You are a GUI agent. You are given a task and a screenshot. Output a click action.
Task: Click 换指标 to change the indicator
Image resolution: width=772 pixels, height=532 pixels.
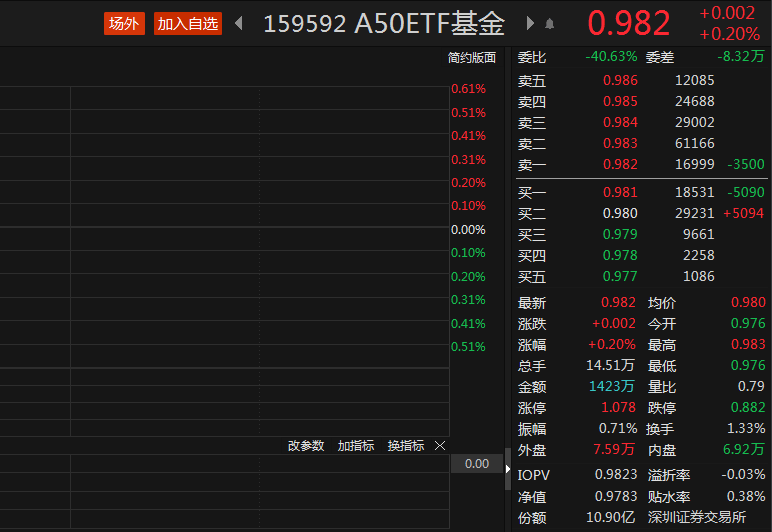tap(406, 446)
